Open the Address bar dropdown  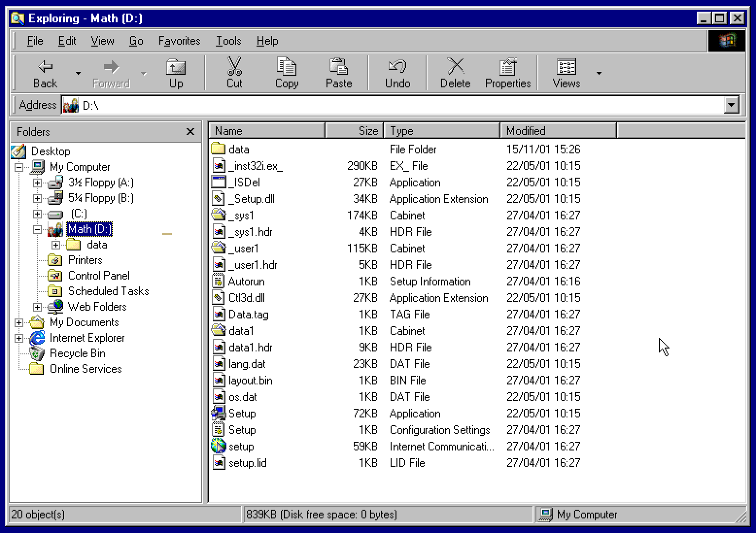[731, 105]
